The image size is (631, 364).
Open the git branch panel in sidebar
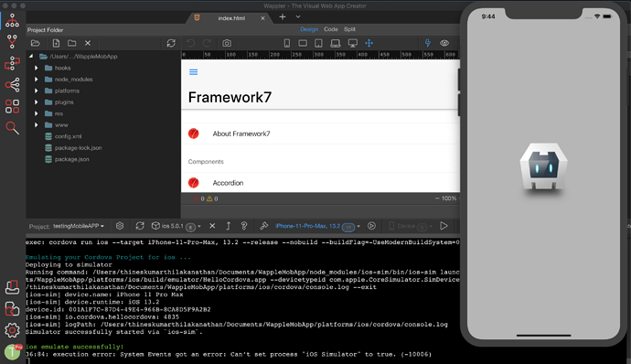pos(12,41)
